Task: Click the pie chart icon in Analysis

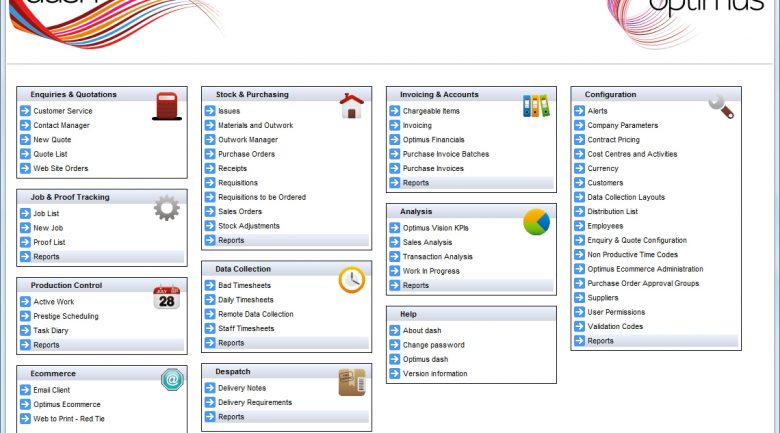Action: 536,222
